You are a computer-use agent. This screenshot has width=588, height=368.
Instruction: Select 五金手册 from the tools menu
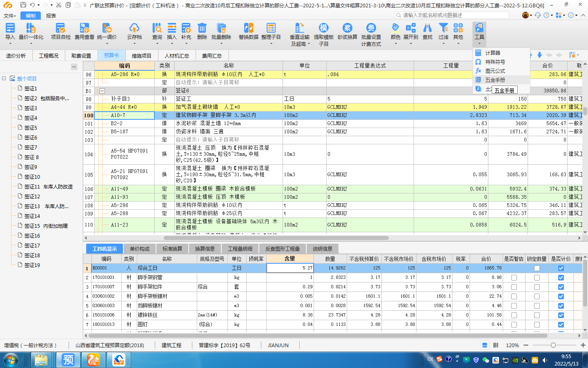501,80
